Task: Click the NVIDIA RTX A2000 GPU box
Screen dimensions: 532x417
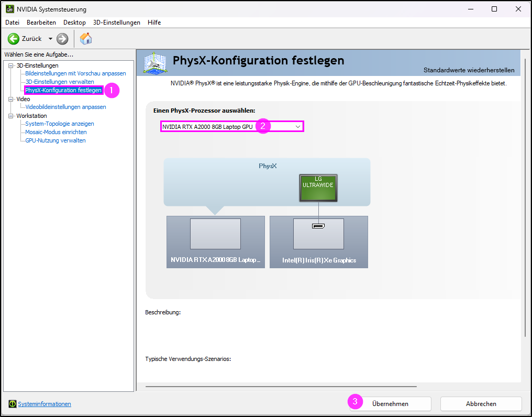Action: [215, 242]
